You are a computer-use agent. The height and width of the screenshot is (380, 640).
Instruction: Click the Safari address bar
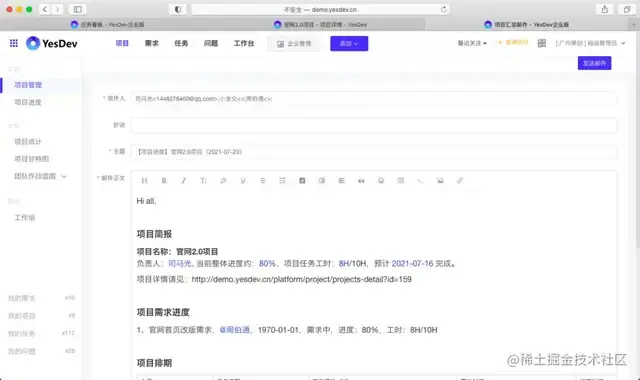(x=320, y=9)
